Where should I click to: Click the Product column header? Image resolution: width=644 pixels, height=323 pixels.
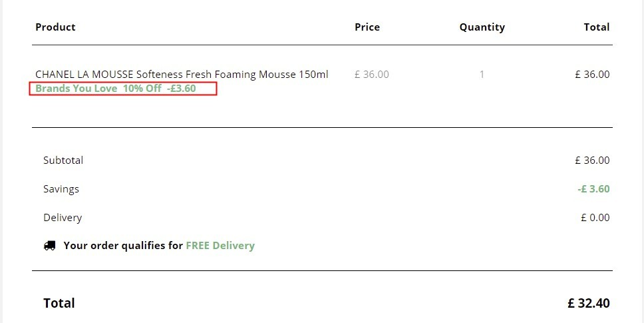pos(55,27)
